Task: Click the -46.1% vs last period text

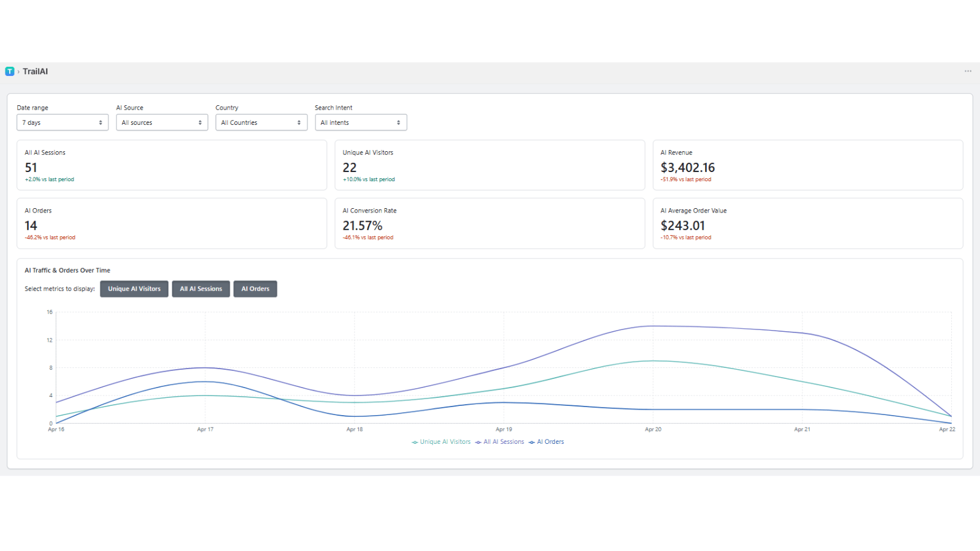Action: tap(368, 238)
